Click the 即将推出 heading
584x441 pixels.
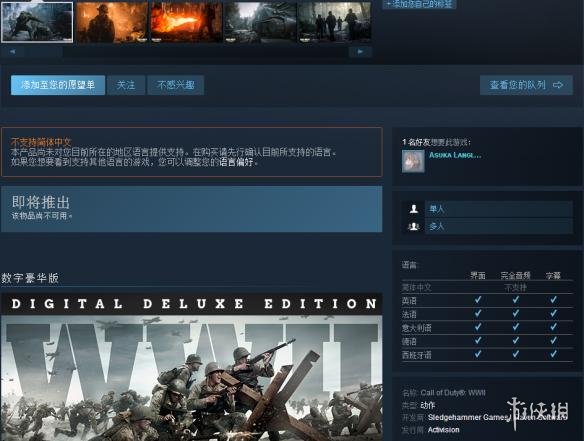[41, 202]
